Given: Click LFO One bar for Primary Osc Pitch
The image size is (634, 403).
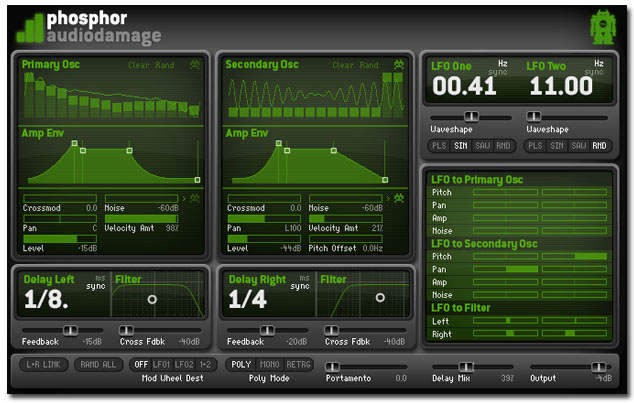Looking at the screenshot, I should click(505, 192).
